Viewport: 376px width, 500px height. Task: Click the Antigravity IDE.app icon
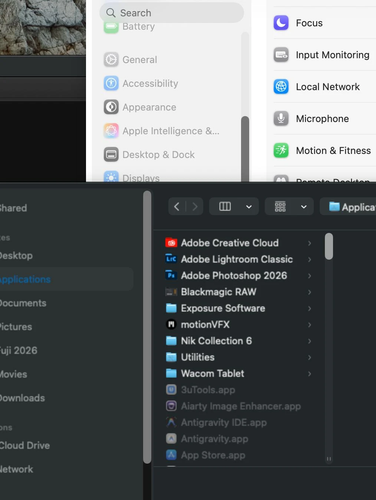coord(171,422)
